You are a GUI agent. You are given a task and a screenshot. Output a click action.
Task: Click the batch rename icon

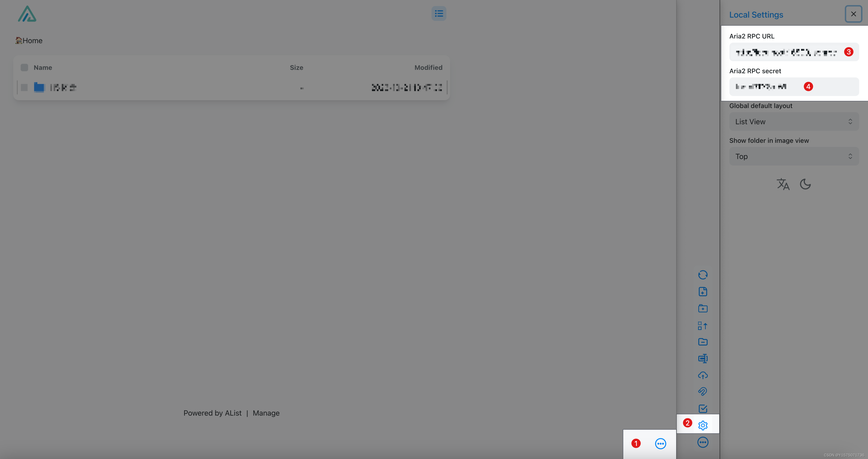click(702, 358)
